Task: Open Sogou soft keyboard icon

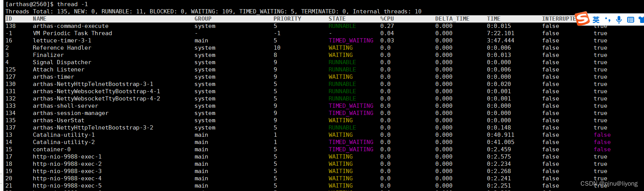Action: coord(631,20)
